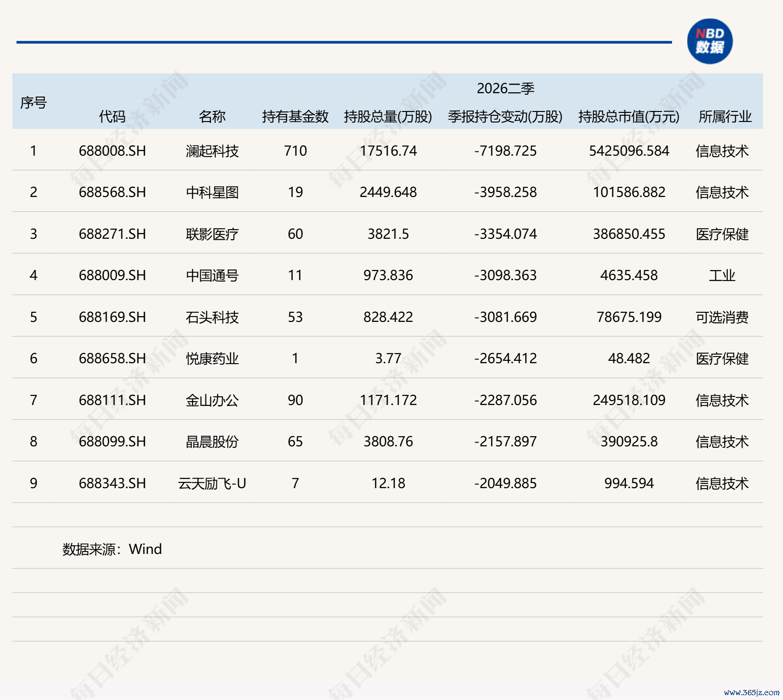Click position change -7198.725
Image resolution: width=783 pixels, height=700 pixels.
[505, 151]
